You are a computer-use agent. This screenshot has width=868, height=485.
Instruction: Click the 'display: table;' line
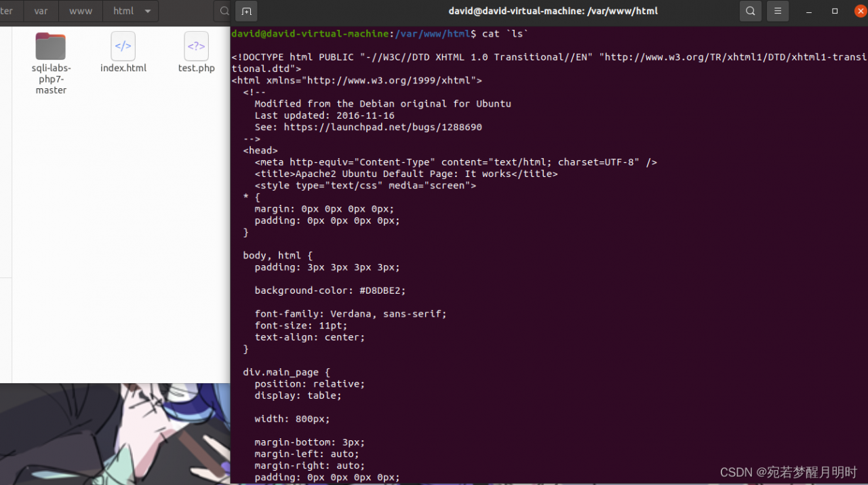(298, 395)
